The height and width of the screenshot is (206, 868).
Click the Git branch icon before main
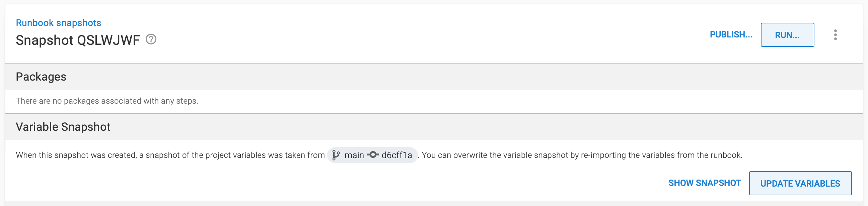[336, 155]
